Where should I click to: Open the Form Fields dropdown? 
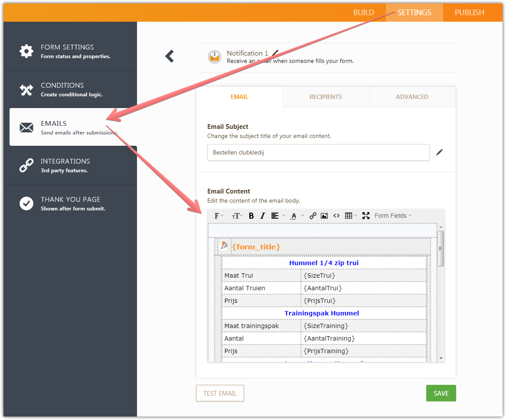click(x=392, y=215)
